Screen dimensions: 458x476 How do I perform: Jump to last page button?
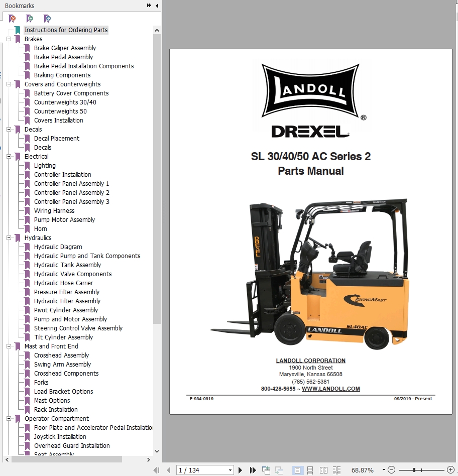[x=253, y=470]
